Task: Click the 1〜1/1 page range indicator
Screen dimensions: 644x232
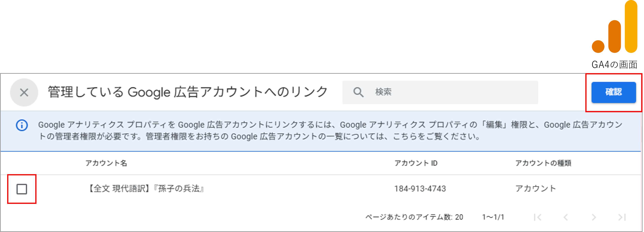Action: click(x=493, y=217)
